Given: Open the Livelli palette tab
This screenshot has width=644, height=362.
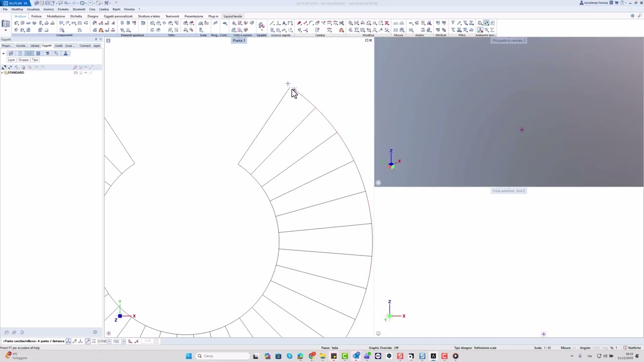Looking at the screenshot, I should [x=59, y=46].
